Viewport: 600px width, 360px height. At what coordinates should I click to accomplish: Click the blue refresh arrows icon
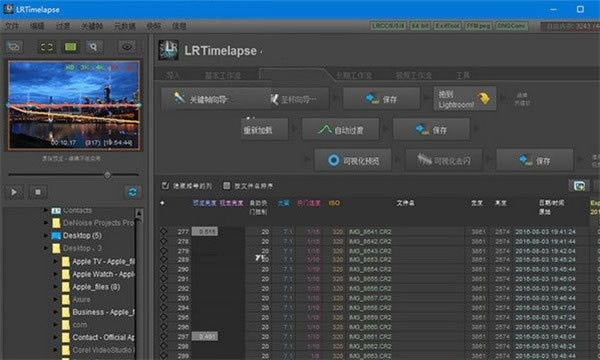tap(132, 192)
